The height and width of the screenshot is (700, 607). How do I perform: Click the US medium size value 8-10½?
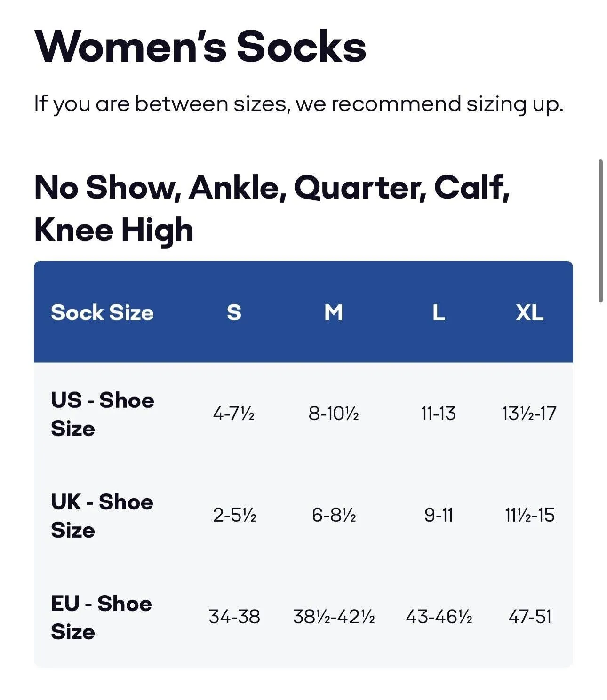(x=334, y=414)
